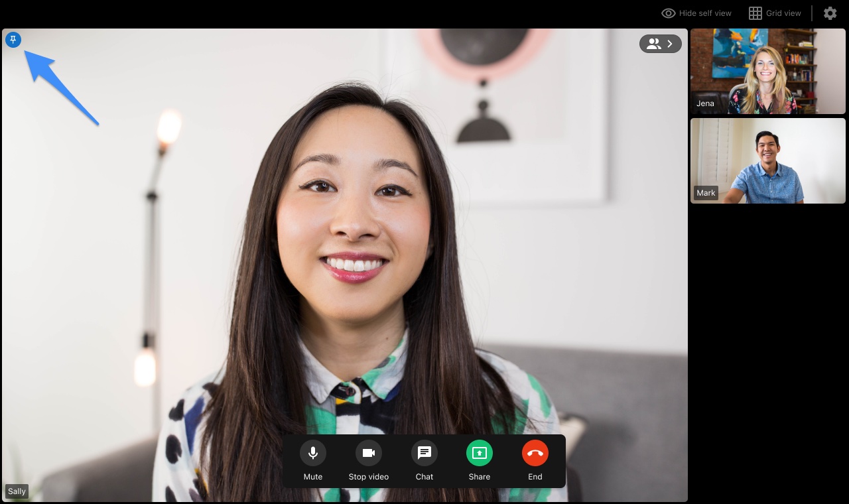Screen dimensions: 849x504
Task: Open the participants list icon
Action: (x=654, y=43)
